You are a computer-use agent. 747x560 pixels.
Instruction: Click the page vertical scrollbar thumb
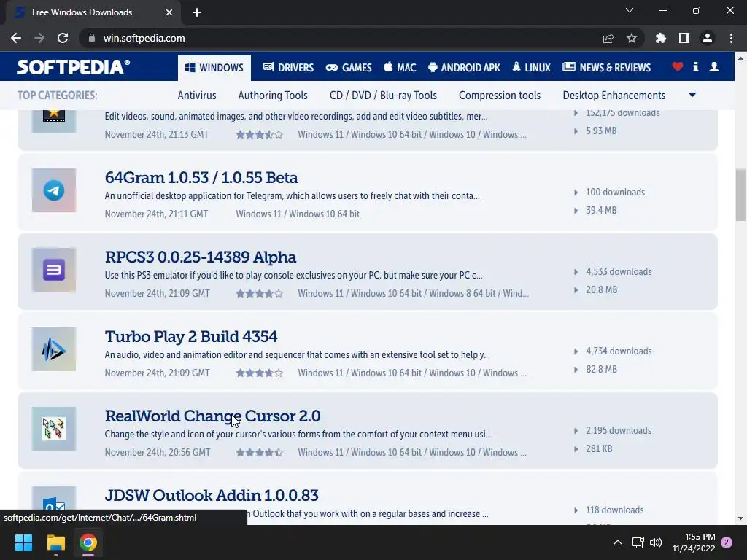coord(741,195)
